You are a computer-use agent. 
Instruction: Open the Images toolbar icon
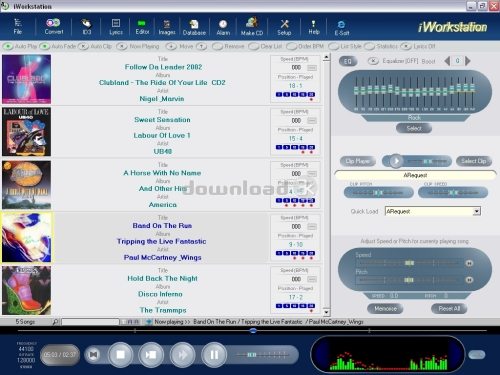click(x=167, y=27)
